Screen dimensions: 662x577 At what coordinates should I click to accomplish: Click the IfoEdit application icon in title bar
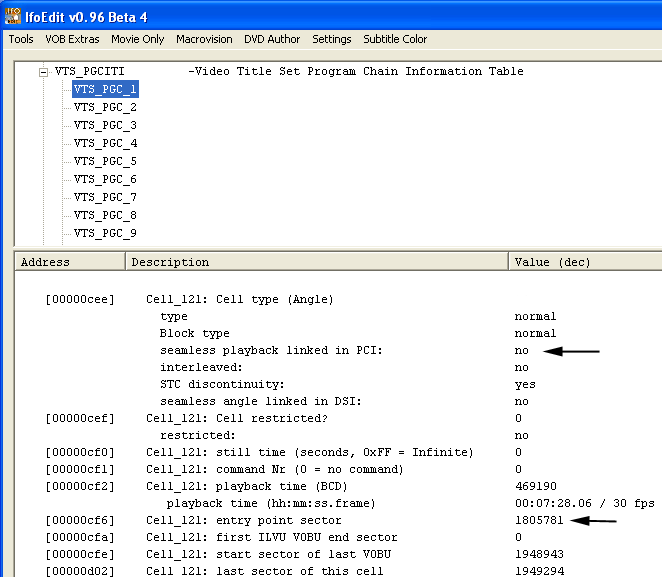point(13,13)
